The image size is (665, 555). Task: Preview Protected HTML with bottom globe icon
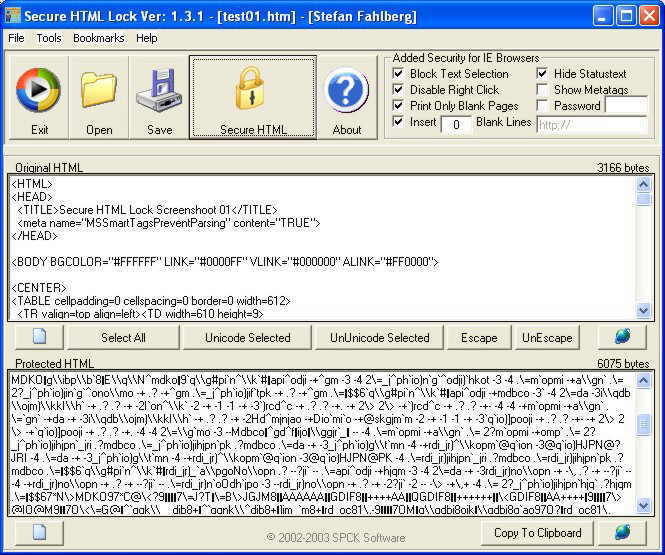coord(622,533)
